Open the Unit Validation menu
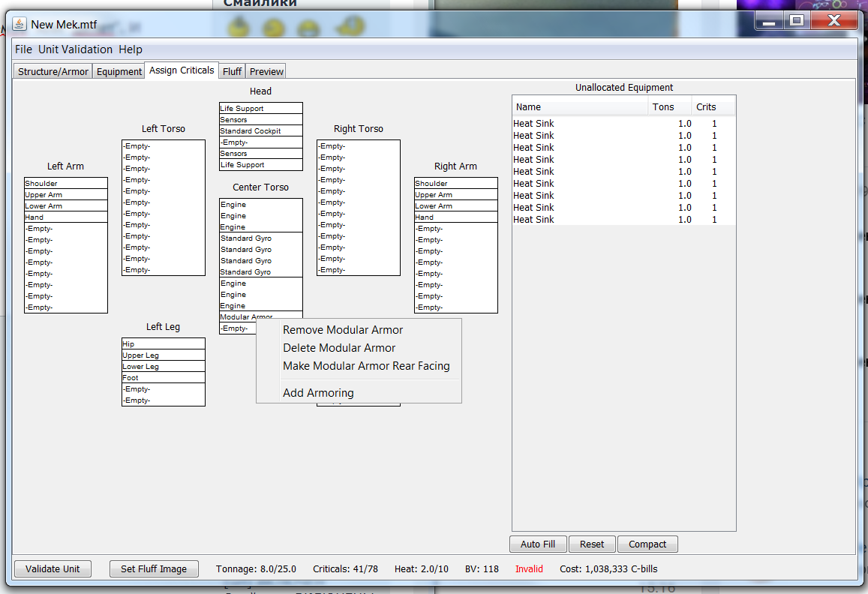This screenshot has height=594, width=868. [75, 49]
